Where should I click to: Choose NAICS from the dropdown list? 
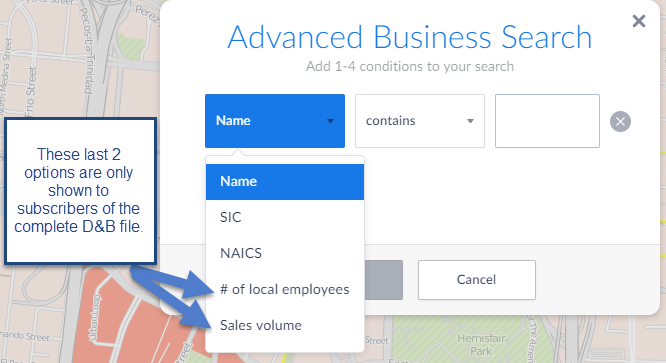pyautogui.click(x=285, y=253)
